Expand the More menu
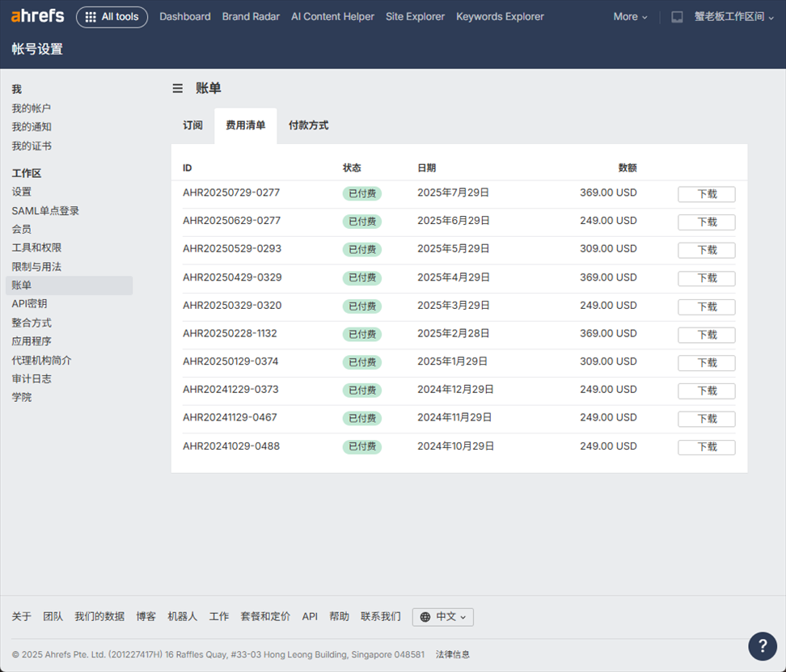 tap(630, 16)
